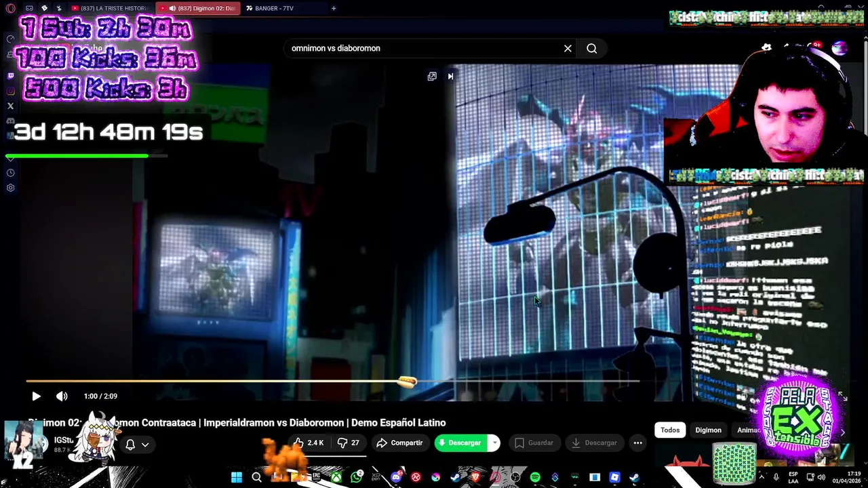The height and width of the screenshot is (488, 868).
Task: Open Epic Games launcher from the taskbar
Action: point(316,477)
